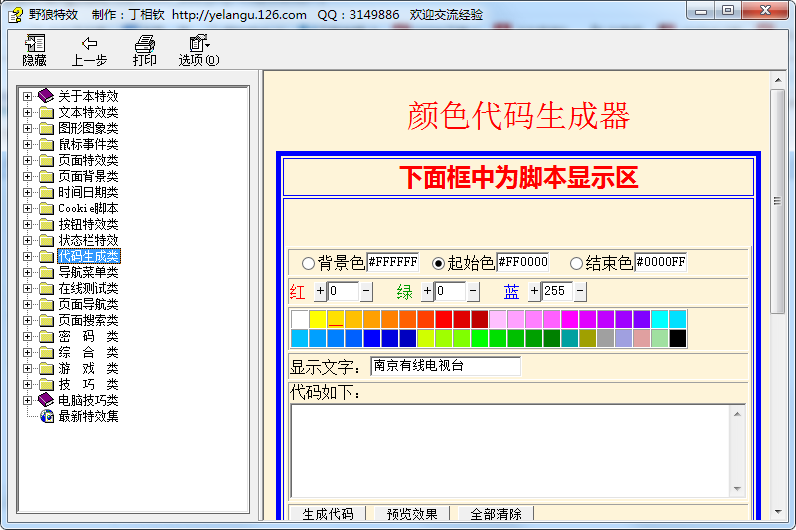Select 导航菜单类 in the tree
This screenshot has width=796, height=530.
point(88,272)
